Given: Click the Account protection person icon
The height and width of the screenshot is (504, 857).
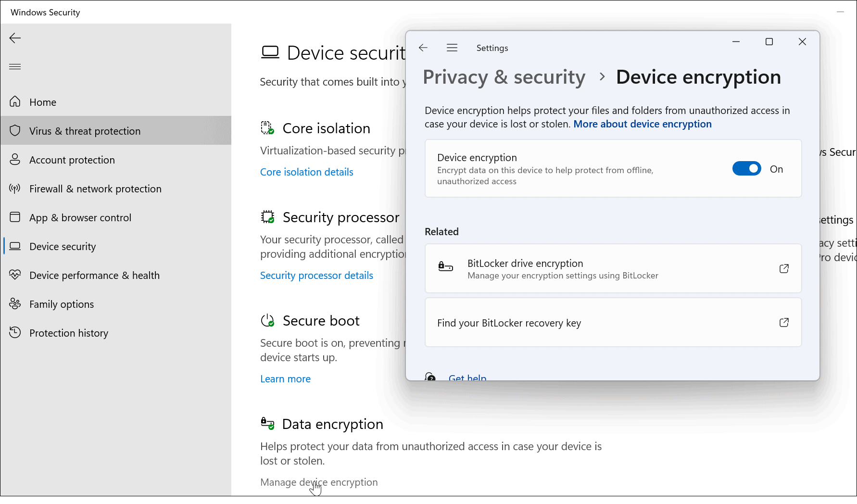Looking at the screenshot, I should [15, 159].
